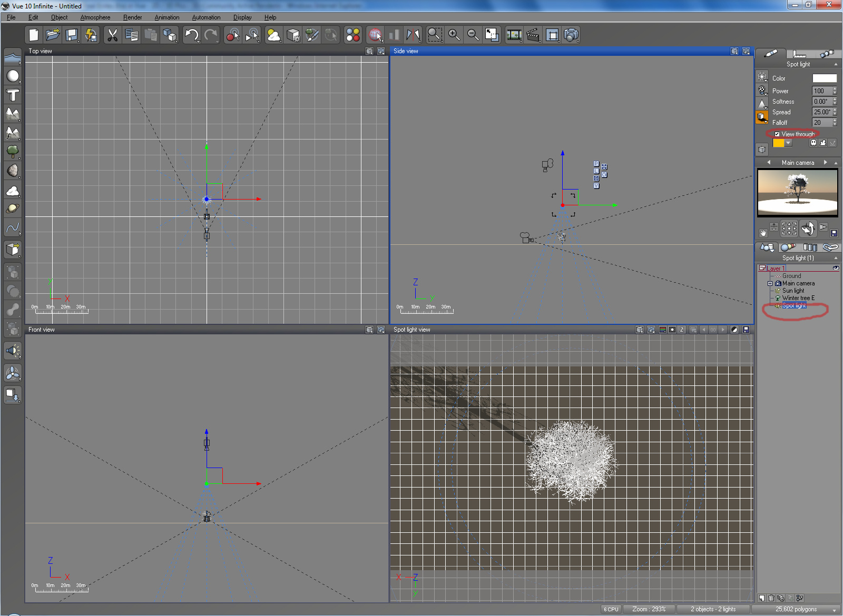The width and height of the screenshot is (843, 616).
Task: Open the Atmosphere menu
Action: [95, 17]
